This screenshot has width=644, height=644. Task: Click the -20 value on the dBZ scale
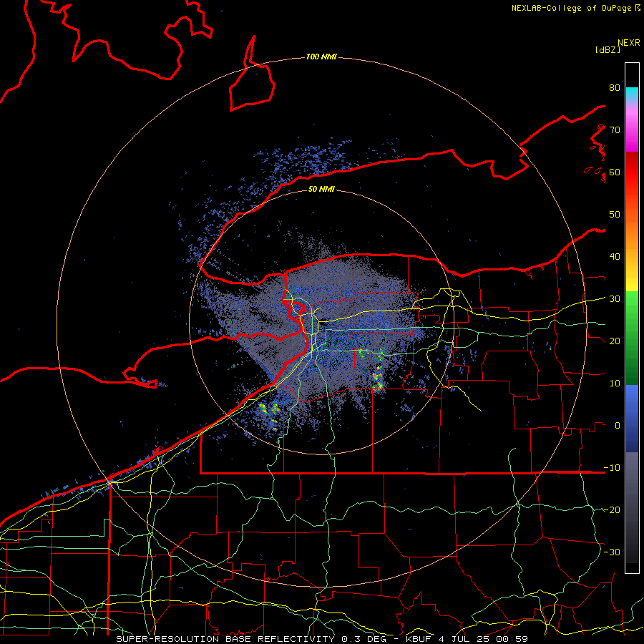612,510
